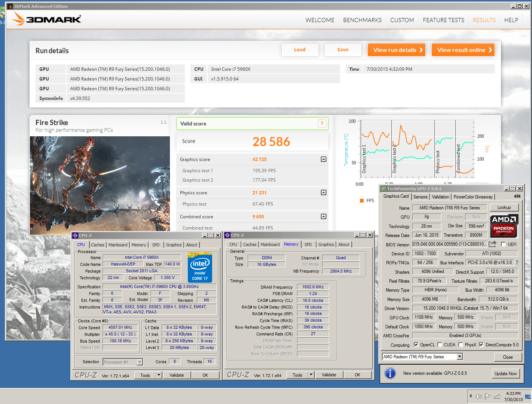Image resolution: width=532 pixels, height=404 pixels.
Task: Open FEATURE TESTS section
Action: (x=443, y=20)
